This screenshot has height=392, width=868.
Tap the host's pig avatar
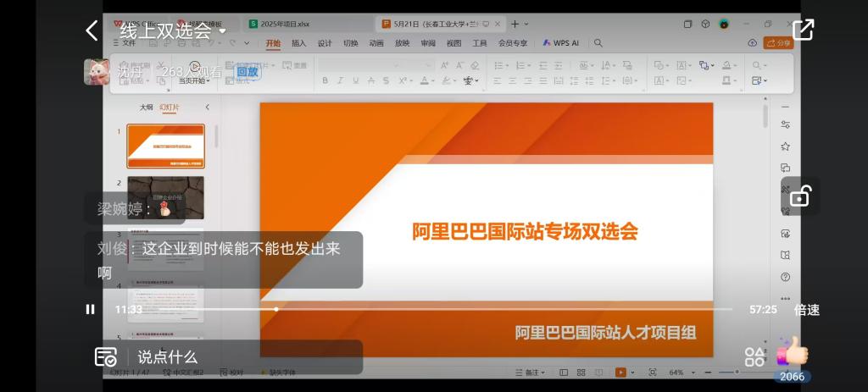pos(97,72)
